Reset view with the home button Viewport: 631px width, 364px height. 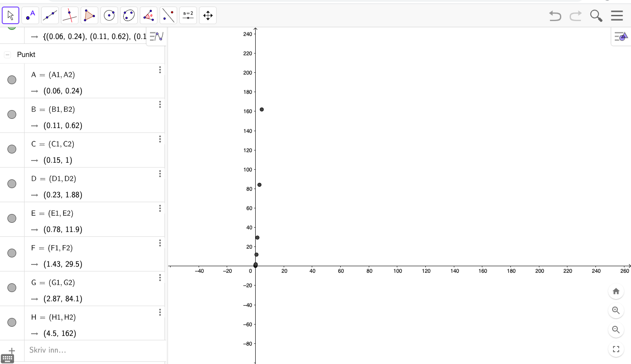coord(616,291)
